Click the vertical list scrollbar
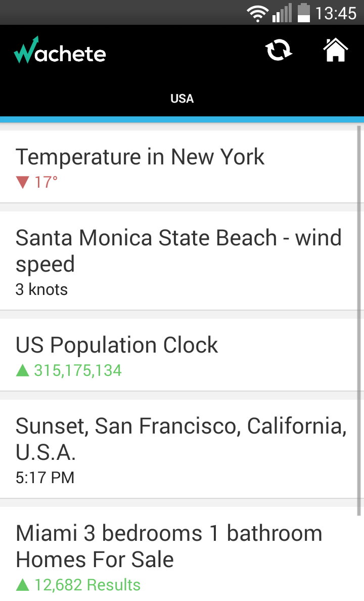Image resolution: width=364 pixels, height=601 pixels. pos(359,319)
